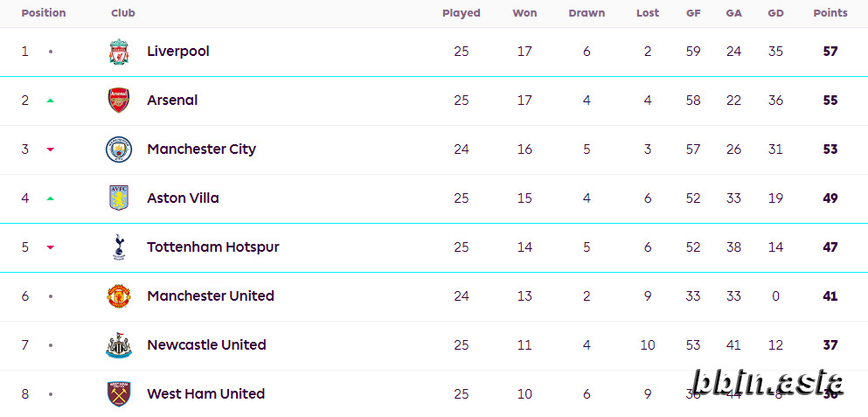Click the Manchester United crest
The image size is (868, 417).
tap(119, 296)
